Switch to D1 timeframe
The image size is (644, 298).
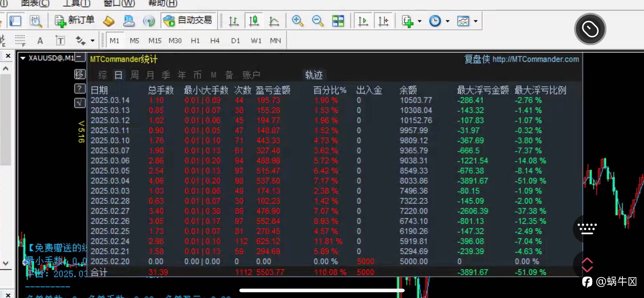[x=235, y=41]
